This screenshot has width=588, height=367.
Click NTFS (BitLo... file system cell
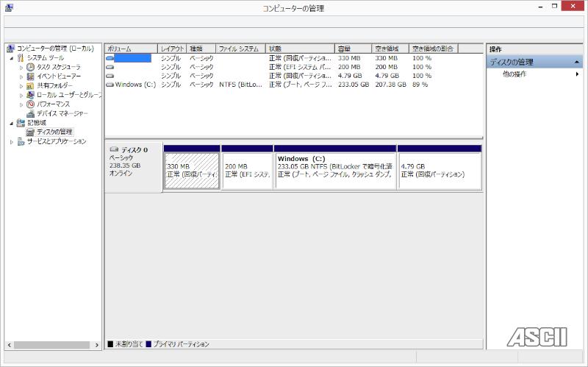pyautogui.click(x=241, y=85)
